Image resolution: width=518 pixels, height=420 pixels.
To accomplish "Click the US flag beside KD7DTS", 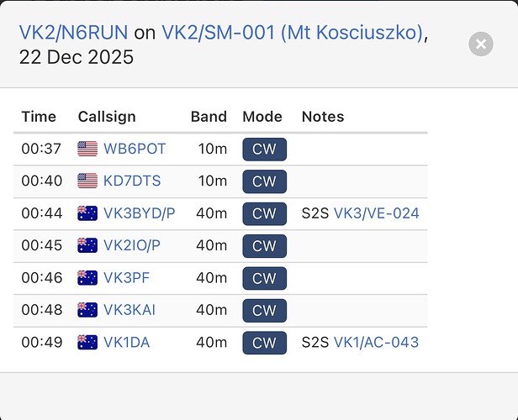I will click(x=87, y=181).
